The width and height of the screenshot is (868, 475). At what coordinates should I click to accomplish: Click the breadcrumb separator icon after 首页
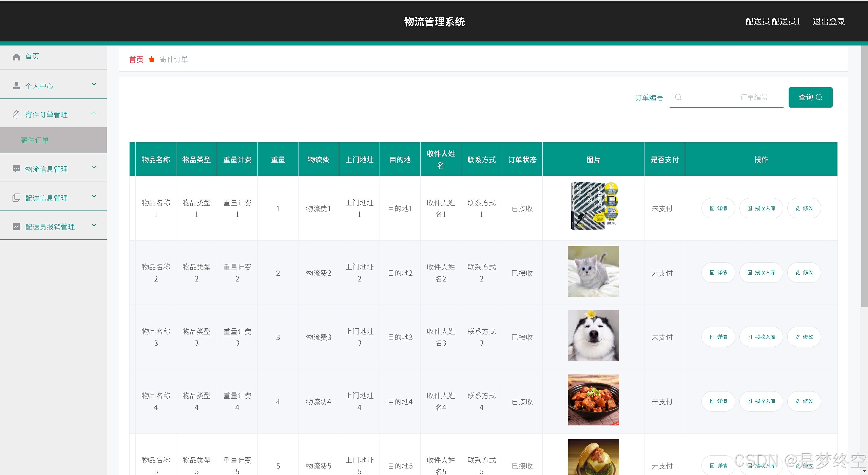(x=152, y=59)
